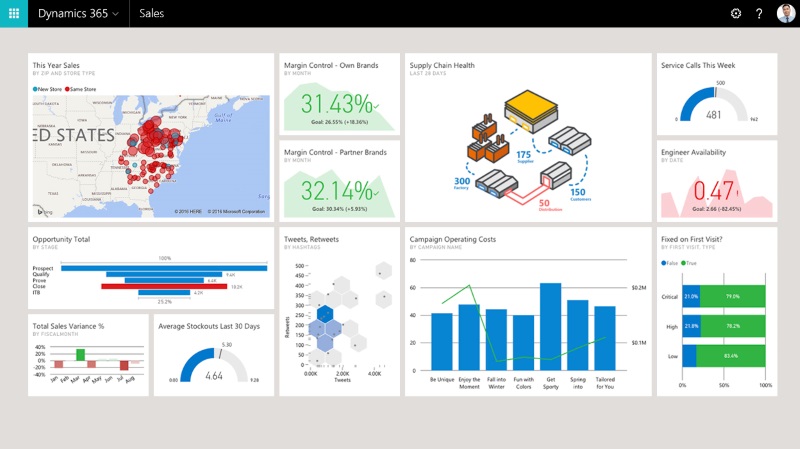Click the 481 service calls gauge
The width and height of the screenshot is (800, 449).
(x=714, y=104)
